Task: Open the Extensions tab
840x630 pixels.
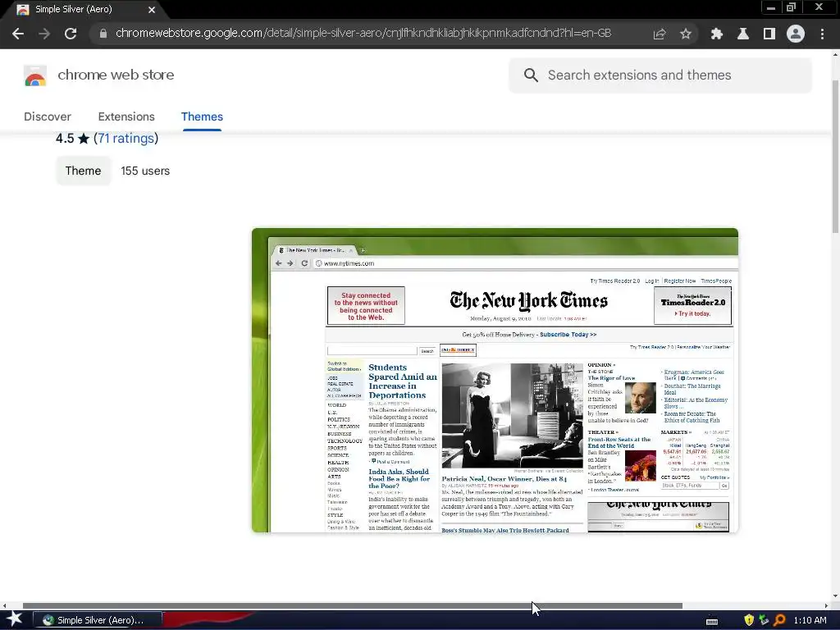Action: 126,116
